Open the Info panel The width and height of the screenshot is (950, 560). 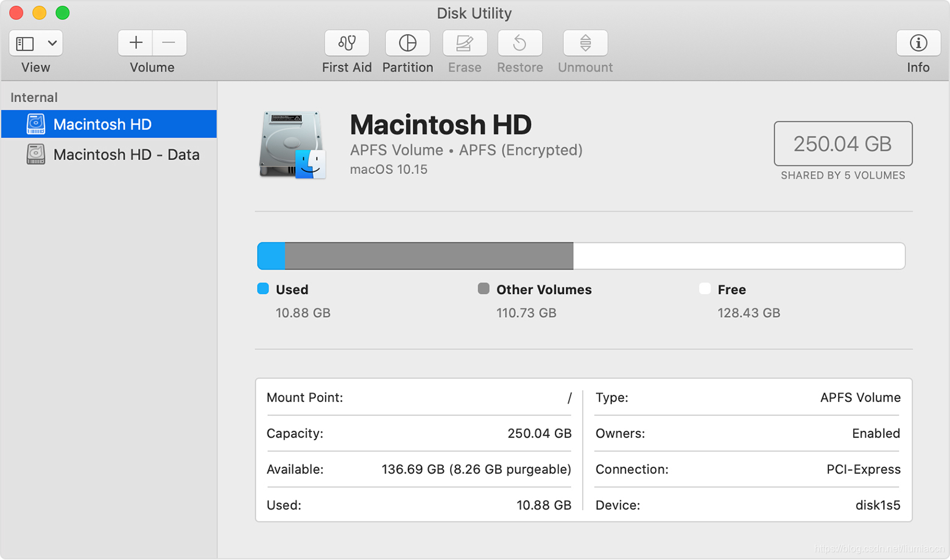(x=917, y=43)
